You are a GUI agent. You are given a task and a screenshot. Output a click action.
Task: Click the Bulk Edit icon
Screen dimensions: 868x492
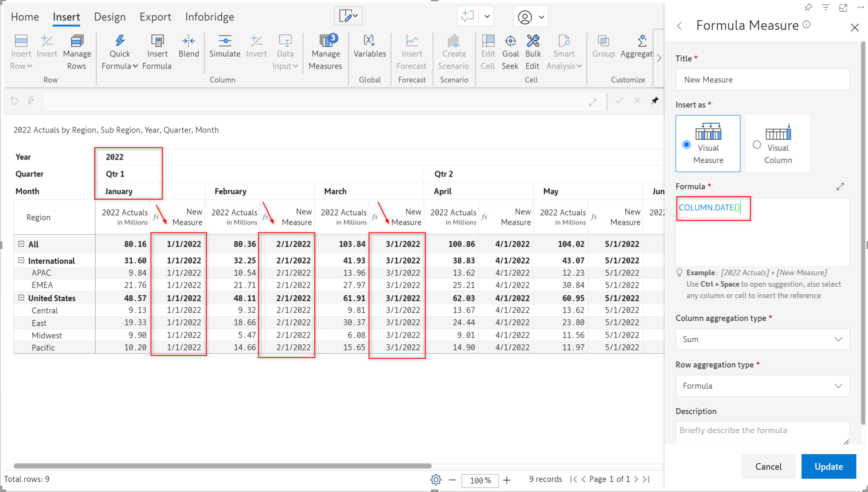[533, 41]
